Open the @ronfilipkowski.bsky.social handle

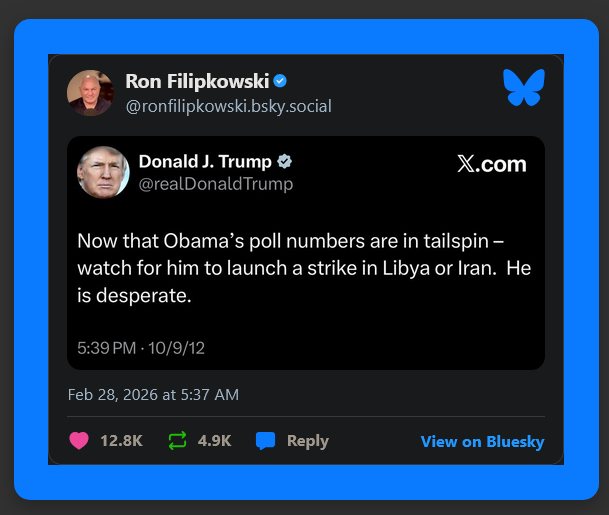(228, 105)
